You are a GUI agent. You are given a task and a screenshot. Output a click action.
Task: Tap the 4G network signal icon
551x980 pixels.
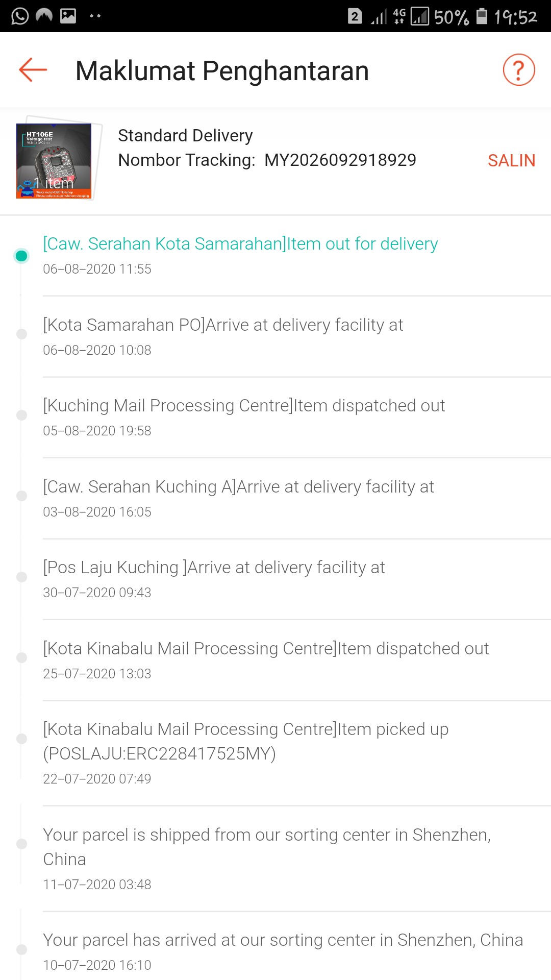[399, 16]
